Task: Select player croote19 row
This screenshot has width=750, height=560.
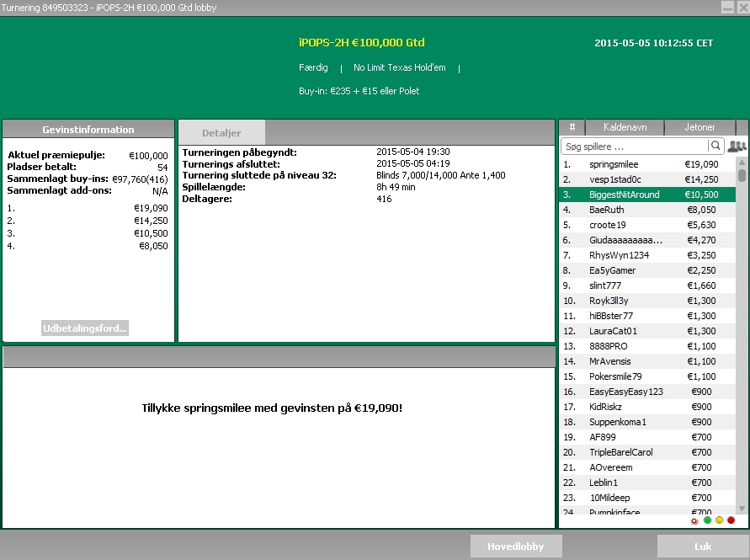Action: (x=647, y=225)
